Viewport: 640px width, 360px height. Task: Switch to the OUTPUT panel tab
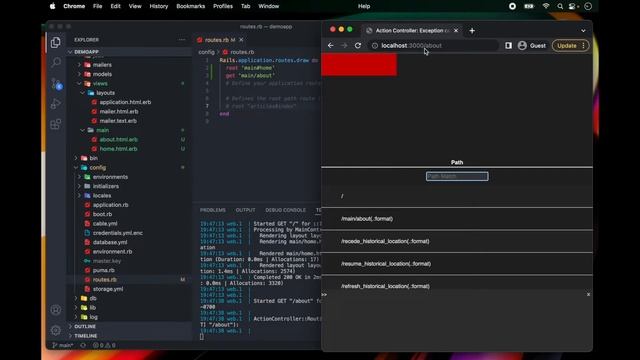245,210
